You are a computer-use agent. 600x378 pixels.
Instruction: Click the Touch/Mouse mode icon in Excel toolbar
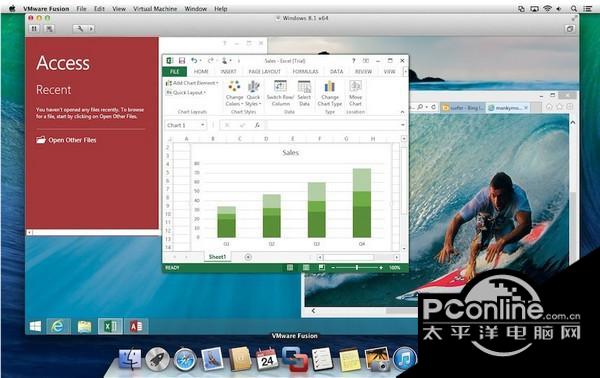click(x=225, y=60)
